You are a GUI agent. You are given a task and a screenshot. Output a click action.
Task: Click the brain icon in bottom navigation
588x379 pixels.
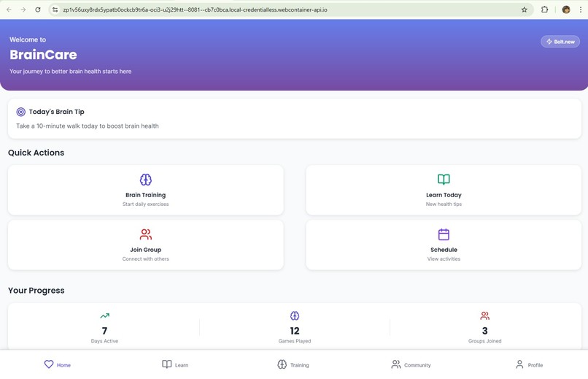tap(282, 364)
